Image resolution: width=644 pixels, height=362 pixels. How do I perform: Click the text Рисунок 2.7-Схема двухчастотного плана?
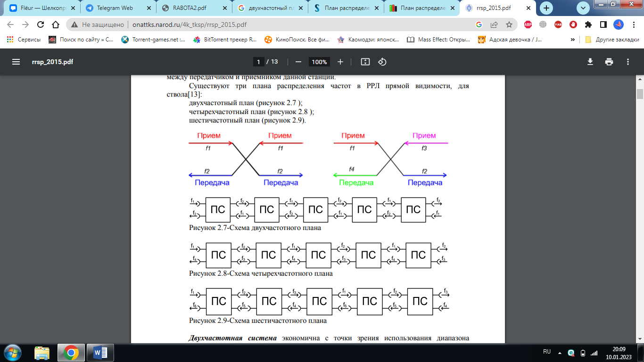255,228
